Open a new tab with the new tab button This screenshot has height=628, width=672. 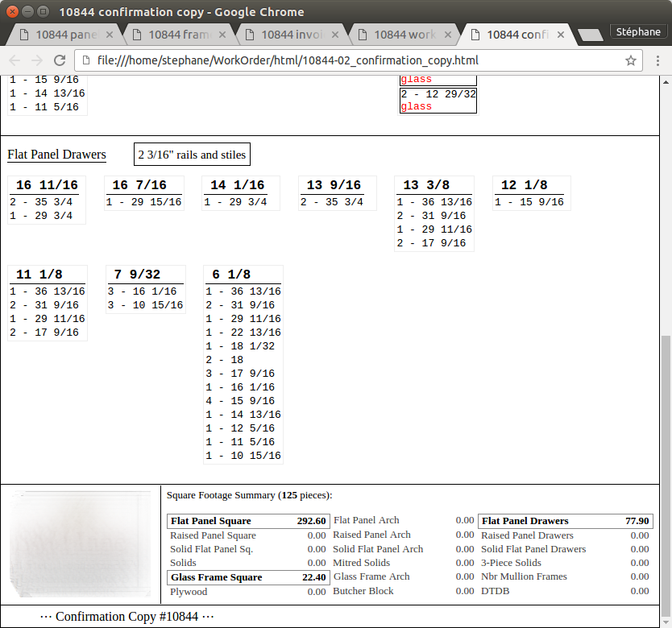pos(591,35)
